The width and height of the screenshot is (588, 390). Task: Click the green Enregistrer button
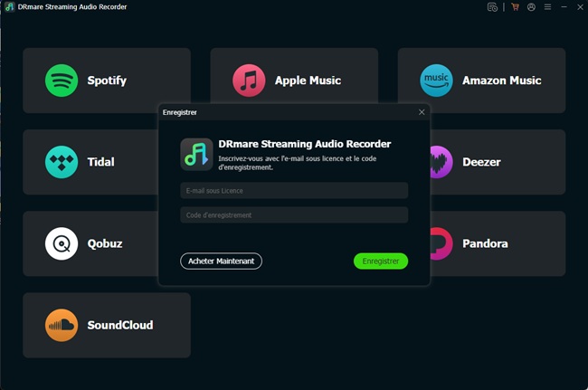coord(381,261)
